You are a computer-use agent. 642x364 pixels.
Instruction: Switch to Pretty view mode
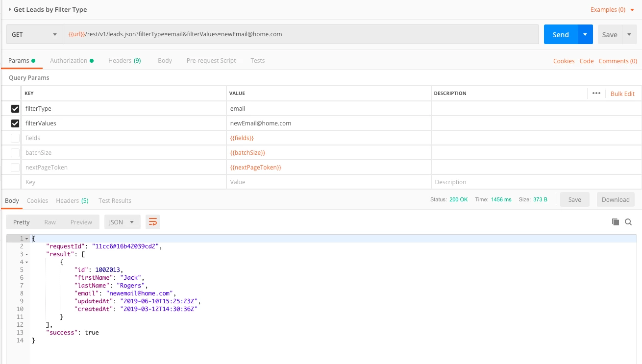pos(21,222)
